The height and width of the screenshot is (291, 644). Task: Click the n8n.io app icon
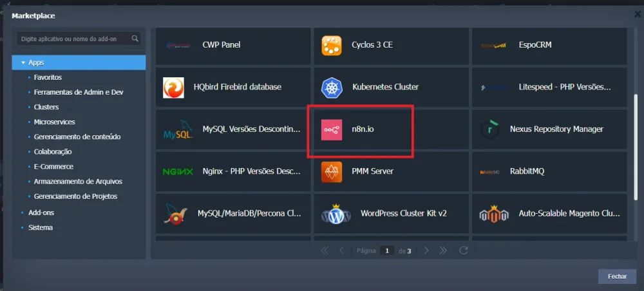coord(332,129)
